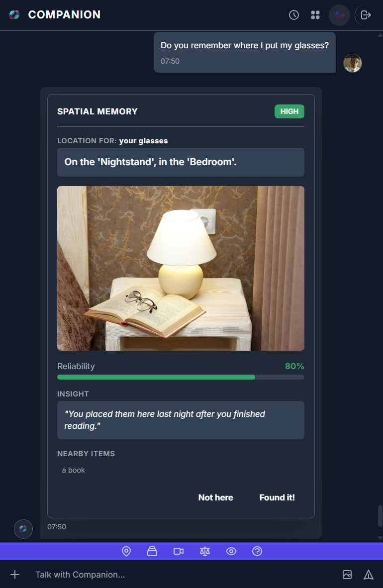Image resolution: width=383 pixels, height=588 pixels.
Task: Click the image attachment icon
Action: [x=347, y=575]
